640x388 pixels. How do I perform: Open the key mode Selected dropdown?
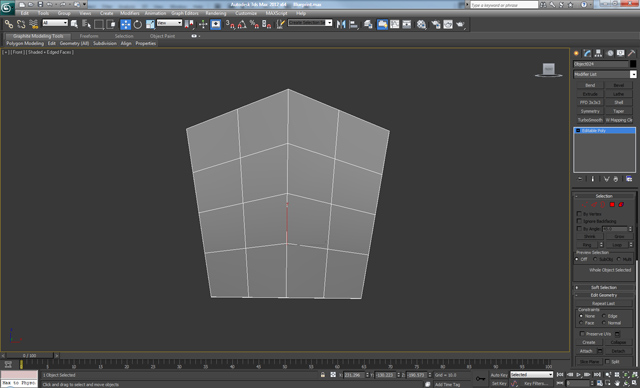[x=531, y=375]
